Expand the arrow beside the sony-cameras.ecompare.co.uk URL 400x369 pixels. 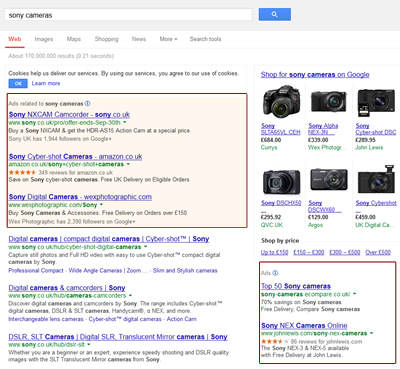[355, 294]
